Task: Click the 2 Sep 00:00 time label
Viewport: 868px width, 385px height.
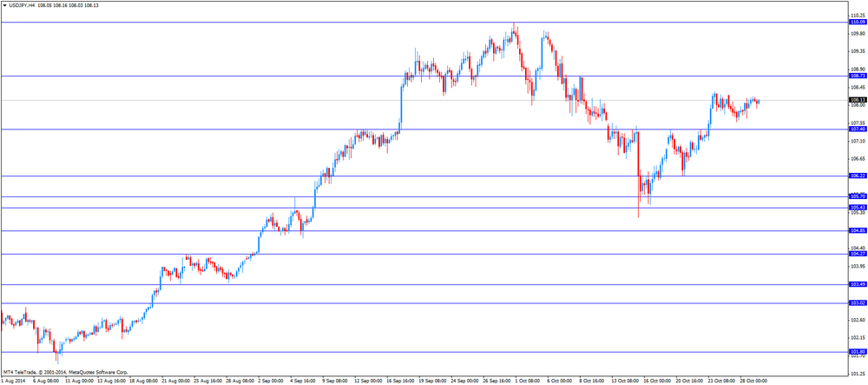Action: pyautogui.click(x=272, y=382)
